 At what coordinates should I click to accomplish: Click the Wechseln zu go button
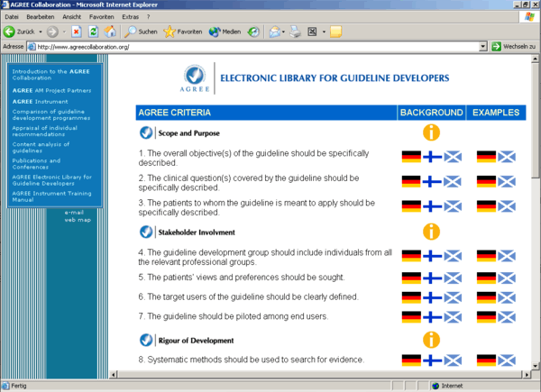514,46
